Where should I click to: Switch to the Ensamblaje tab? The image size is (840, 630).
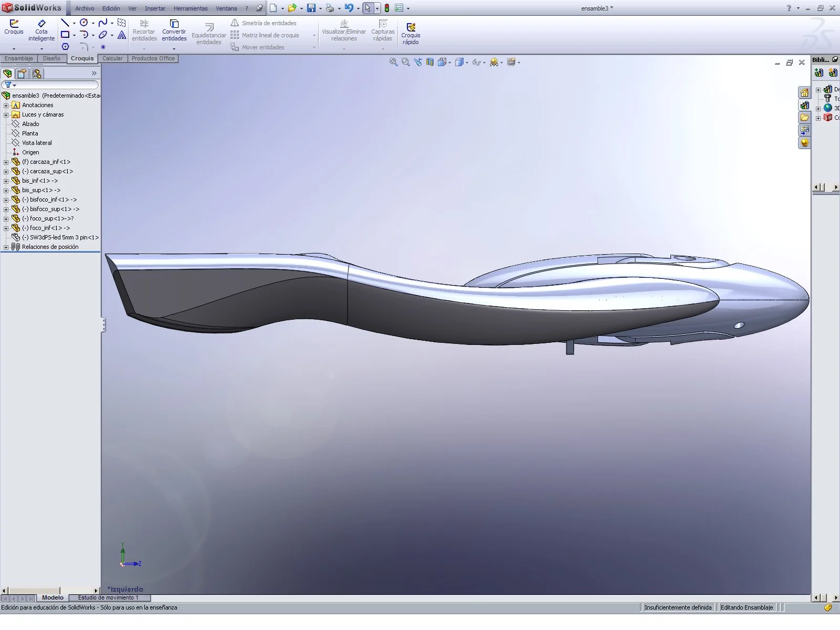pos(19,58)
